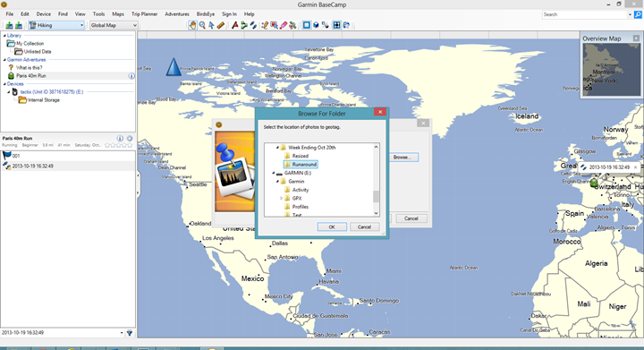
Task: Select the Pan hand tool
Action: tap(192, 25)
